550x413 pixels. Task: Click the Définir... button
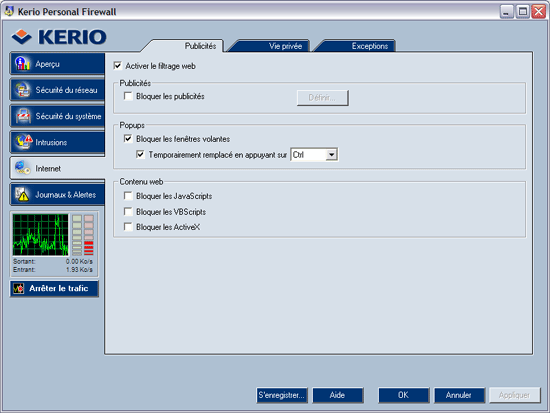pos(322,98)
